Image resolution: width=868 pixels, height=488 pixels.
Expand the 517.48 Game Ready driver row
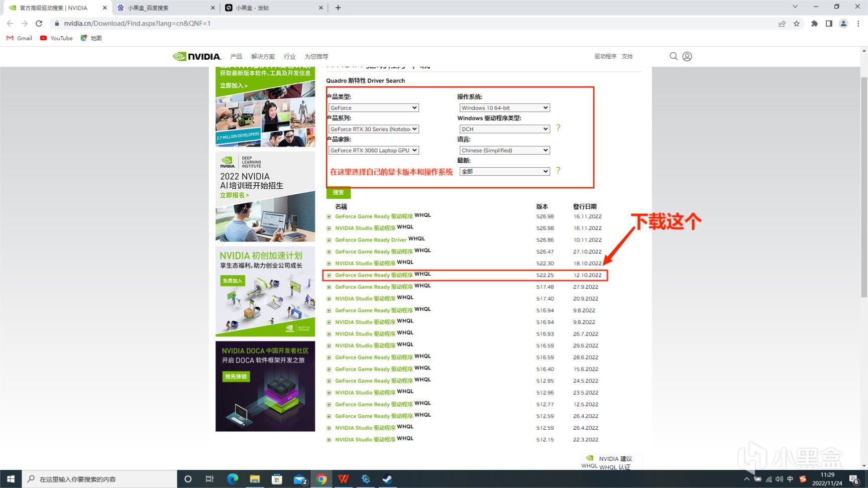pos(329,287)
